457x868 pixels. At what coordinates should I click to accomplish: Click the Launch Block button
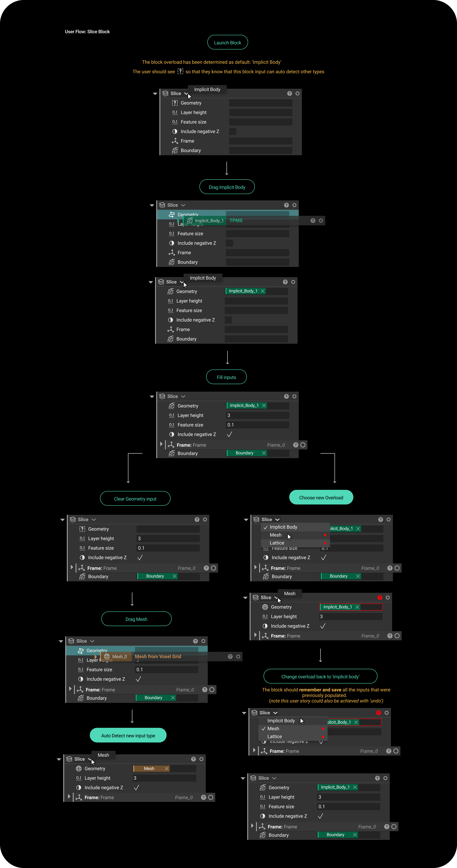pyautogui.click(x=228, y=43)
